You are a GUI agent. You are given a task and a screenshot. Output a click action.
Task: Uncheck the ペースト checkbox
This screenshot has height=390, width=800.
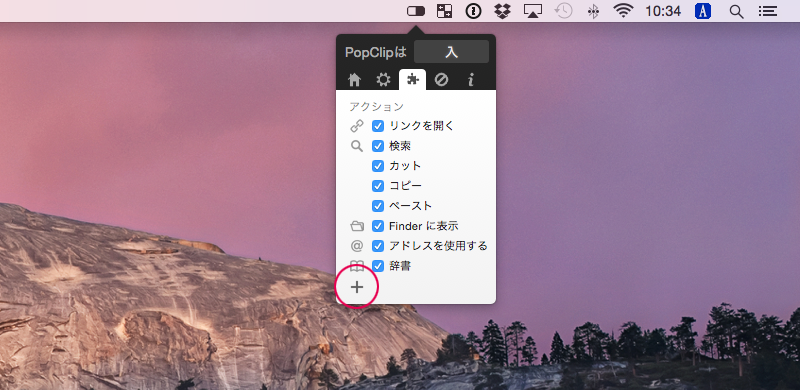point(378,206)
